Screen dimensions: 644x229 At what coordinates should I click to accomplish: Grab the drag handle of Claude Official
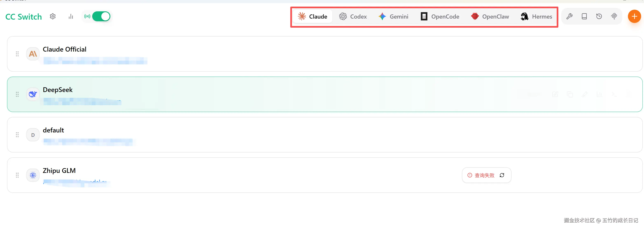(17, 54)
